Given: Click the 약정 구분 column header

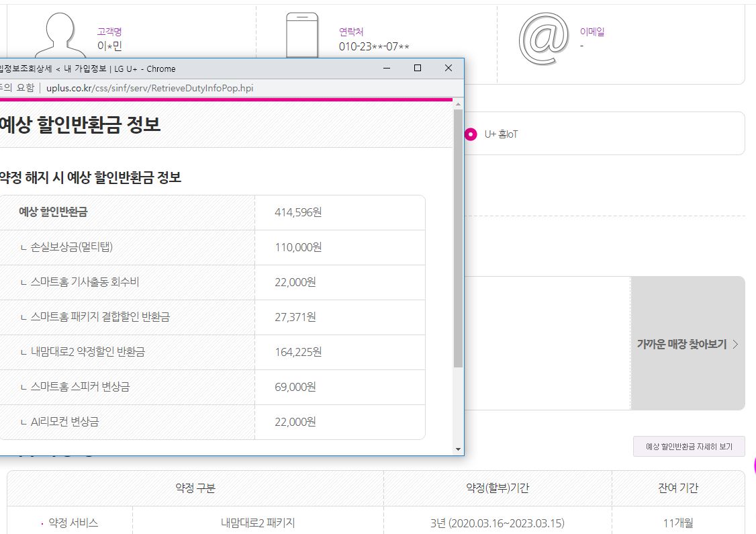Looking at the screenshot, I should click(195, 488).
